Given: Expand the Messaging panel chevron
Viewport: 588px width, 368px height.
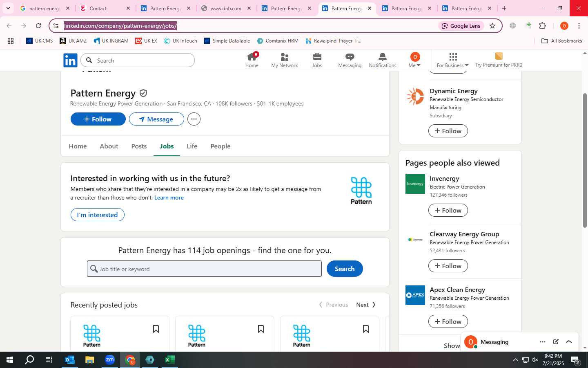Looking at the screenshot, I should point(569,342).
